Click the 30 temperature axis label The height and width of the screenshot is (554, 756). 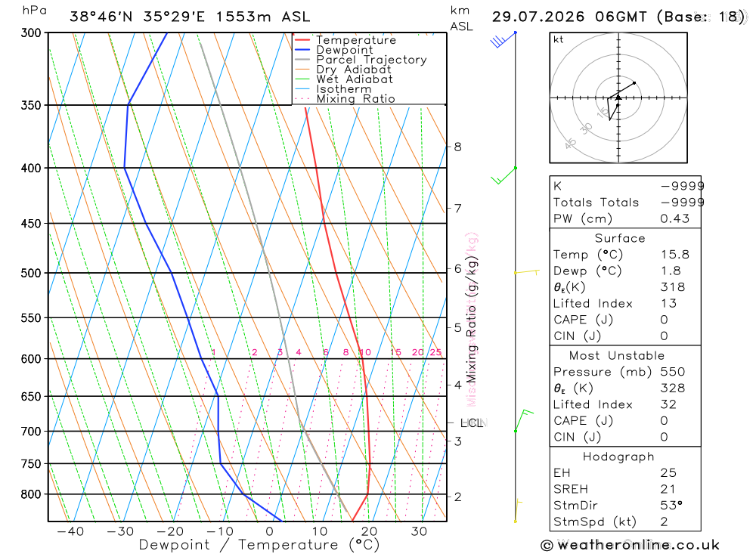(x=419, y=531)
